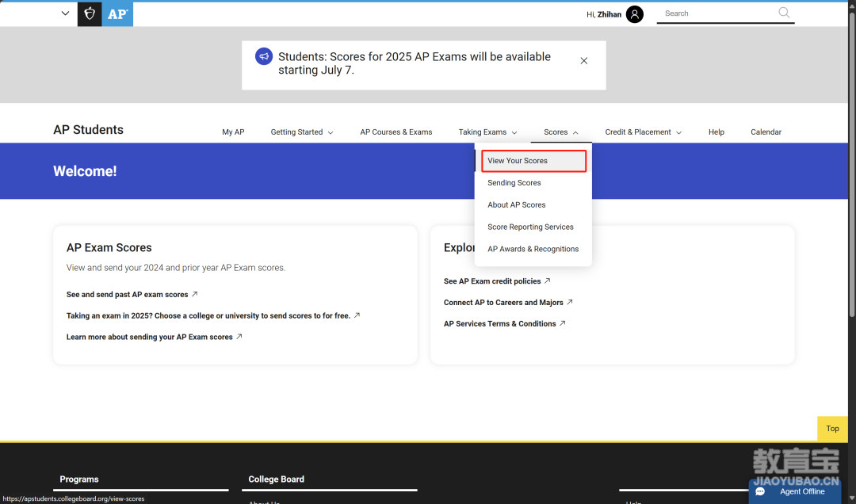Expand the Credit & Placement menu
856x504 pixels.
coord(643,132)
